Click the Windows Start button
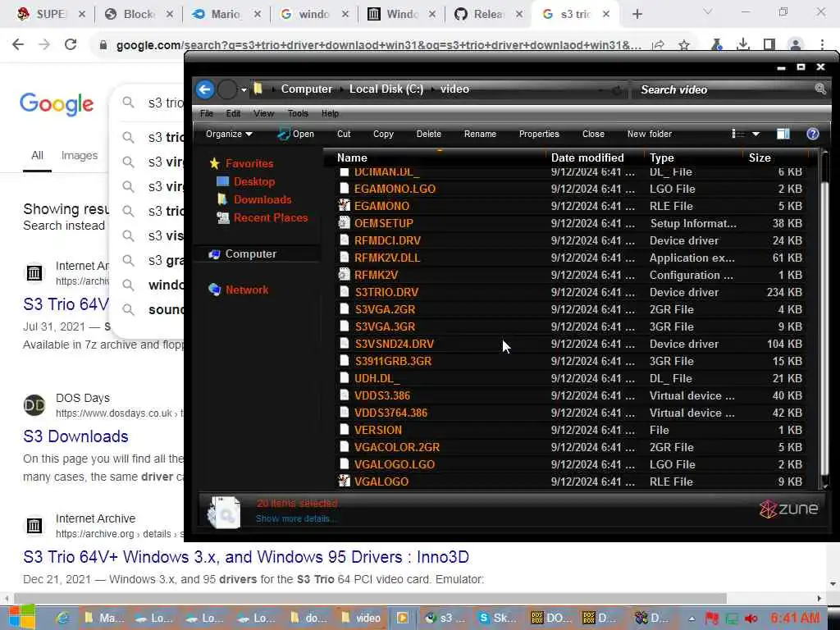The image size is (840, 630). [21, 617]
